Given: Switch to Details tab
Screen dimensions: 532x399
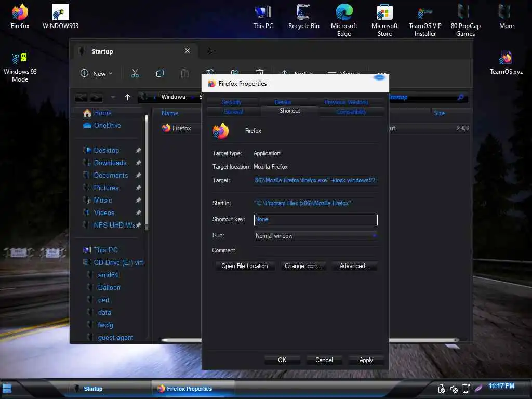Looking at the screenshot, I should [283, 102].
